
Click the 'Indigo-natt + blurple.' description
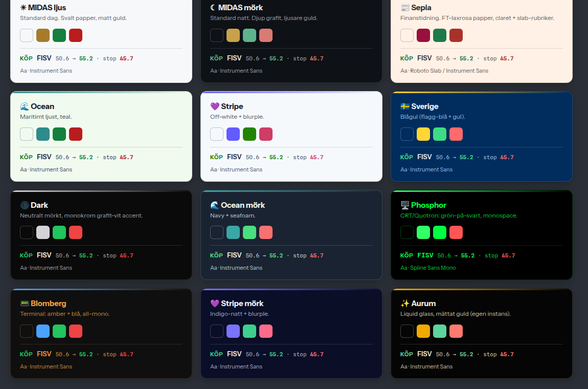click(240, 314)
